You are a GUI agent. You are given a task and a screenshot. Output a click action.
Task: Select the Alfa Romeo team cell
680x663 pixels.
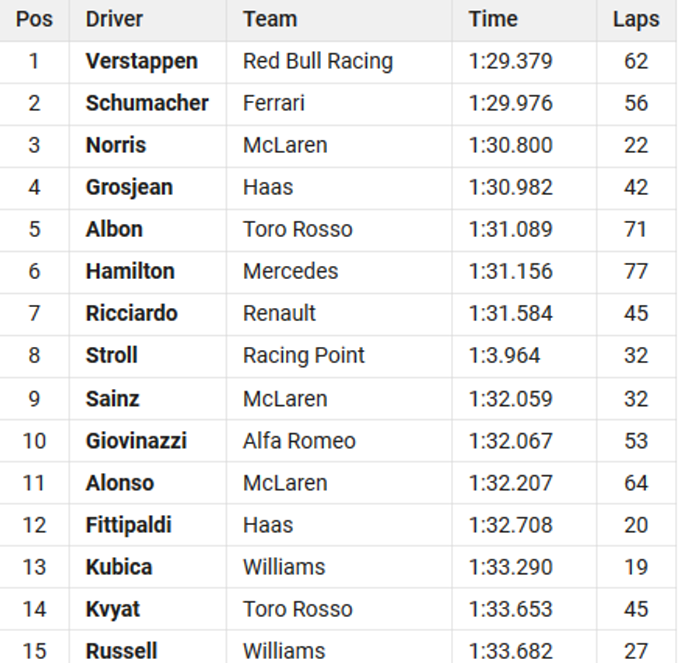(x=299, y=440)
